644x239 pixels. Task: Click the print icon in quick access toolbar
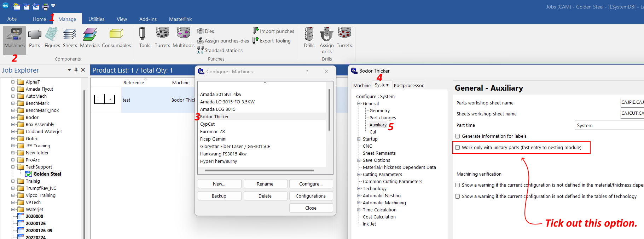(45, 6)
